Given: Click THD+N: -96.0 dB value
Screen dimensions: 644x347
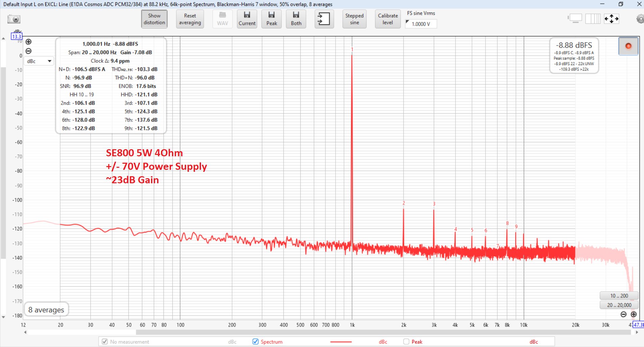Looking at the screenshot, I should (x=135, y=78).
